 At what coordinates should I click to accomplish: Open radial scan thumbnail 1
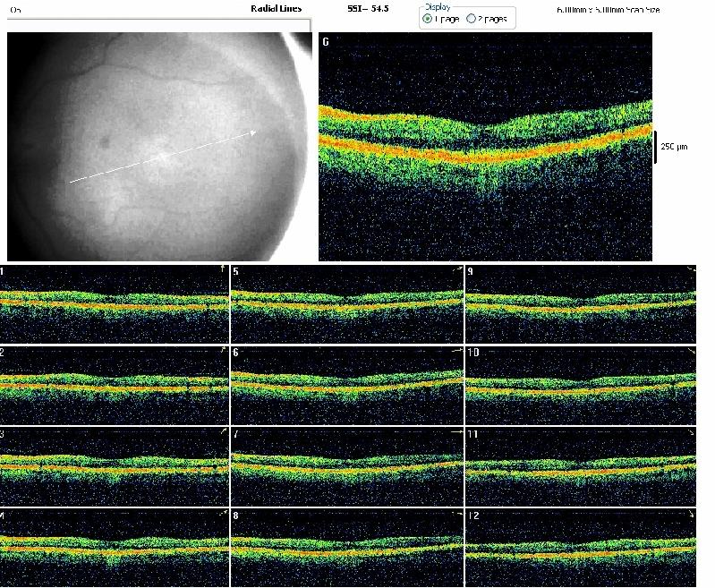(115, 303)
